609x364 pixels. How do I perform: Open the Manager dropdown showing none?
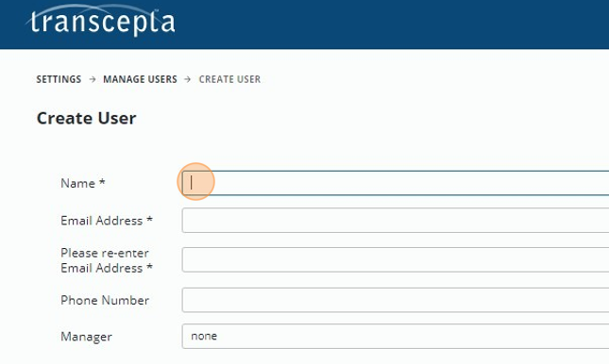click(396, 336)
